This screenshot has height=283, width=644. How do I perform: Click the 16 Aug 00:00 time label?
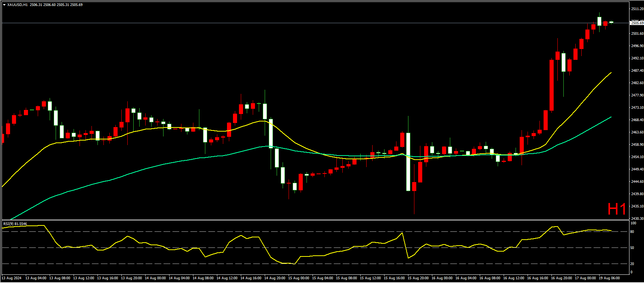pyautogui.click(x=442, y=278)
